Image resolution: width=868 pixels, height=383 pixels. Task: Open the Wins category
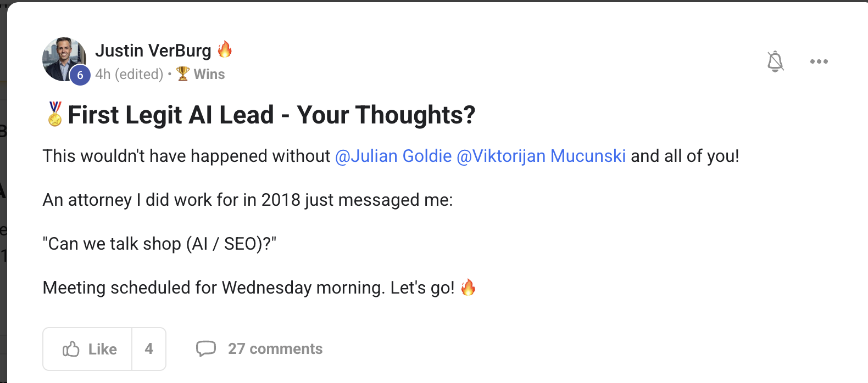209,74
